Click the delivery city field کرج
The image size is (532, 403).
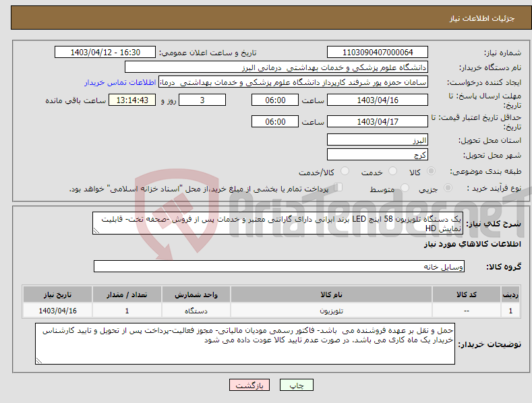coord(378,155)
